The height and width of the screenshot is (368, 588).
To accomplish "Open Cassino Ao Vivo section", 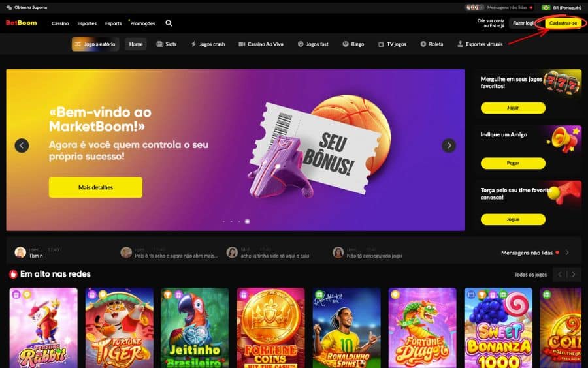I will 261,44.
